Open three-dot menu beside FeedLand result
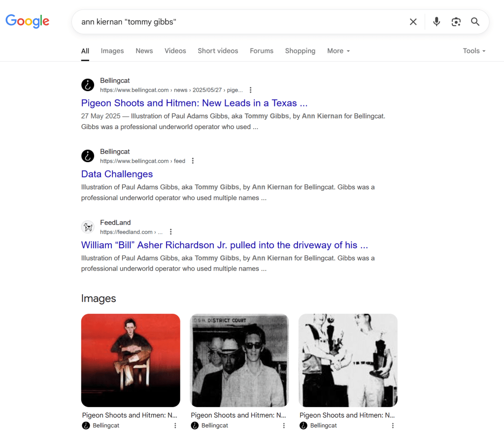This screenshot has width=504, height=439. [x=170, y=232]
